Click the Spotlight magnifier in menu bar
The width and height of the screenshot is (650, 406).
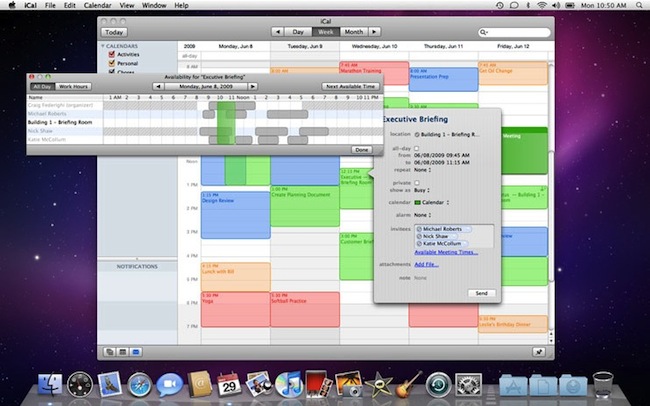tap(640, 5)
